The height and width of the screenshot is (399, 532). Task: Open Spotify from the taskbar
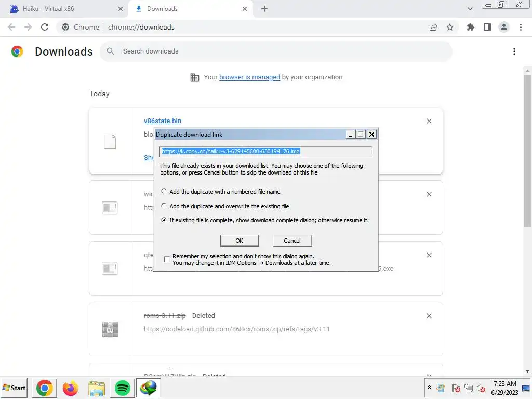point(123,388)
